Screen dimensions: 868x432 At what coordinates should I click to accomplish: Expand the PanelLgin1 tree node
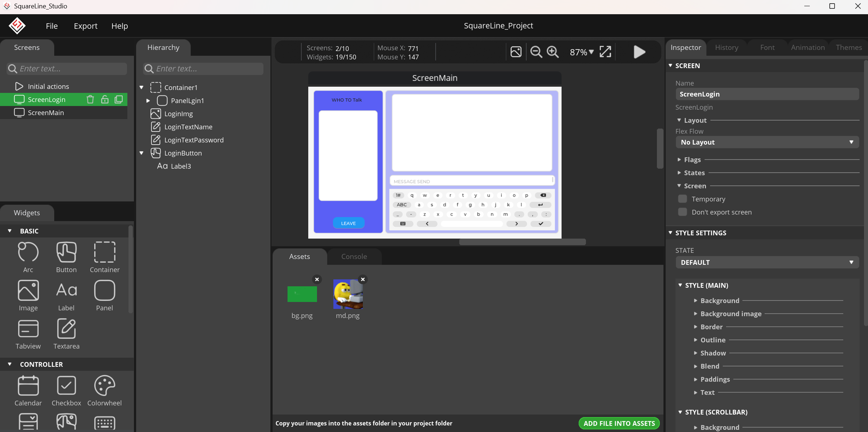click(148, 101)
